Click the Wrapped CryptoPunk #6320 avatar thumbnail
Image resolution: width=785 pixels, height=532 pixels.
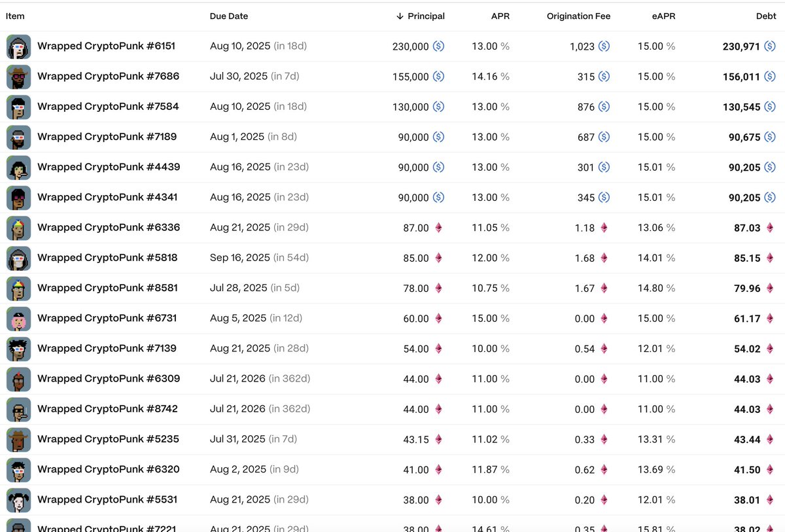tap(18, 469)
